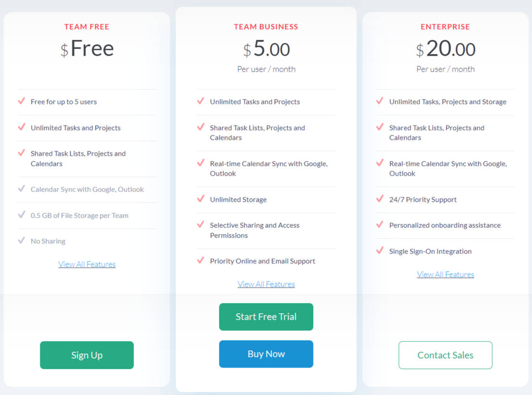532x395 pixels.
Task: Select the checkmark next to "Single Sign-On Integration"
Action: pos(380,251)
